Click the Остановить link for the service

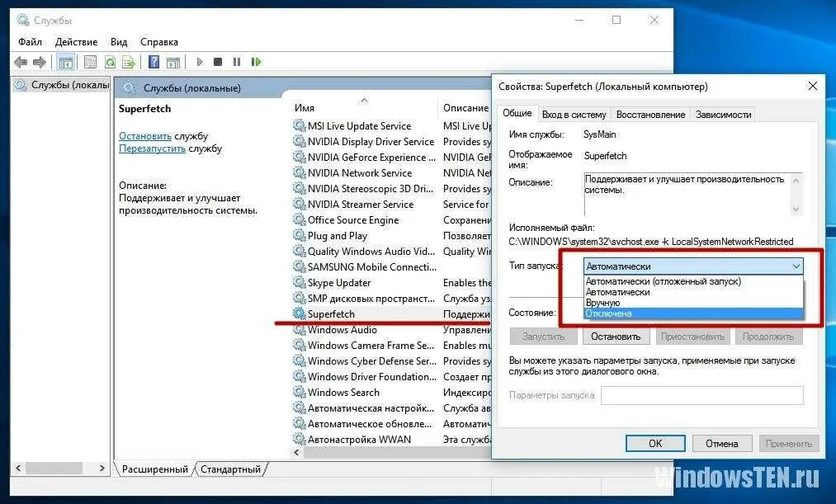tap(145, 136)
